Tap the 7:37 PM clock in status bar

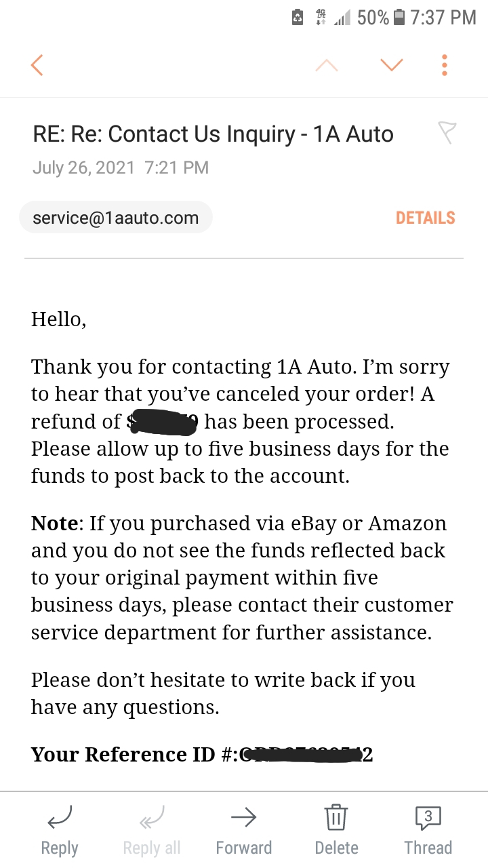[x=443, y=18]
